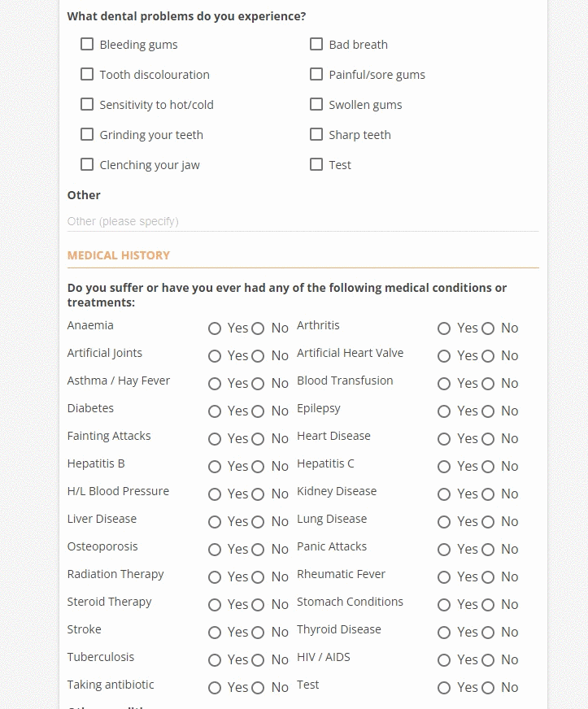This screenshot has width=588, height=709.
Task: Select Tooth discolouration
Action: click(87, 74)
